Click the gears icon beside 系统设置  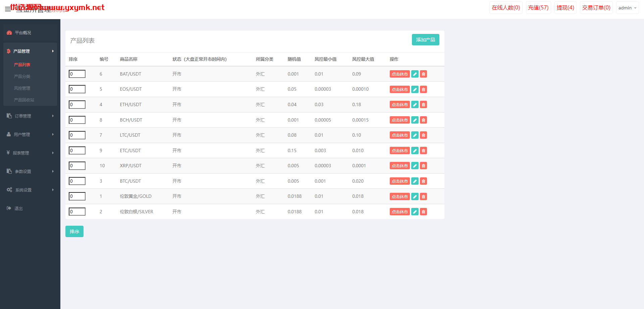(x=9, y=189)
